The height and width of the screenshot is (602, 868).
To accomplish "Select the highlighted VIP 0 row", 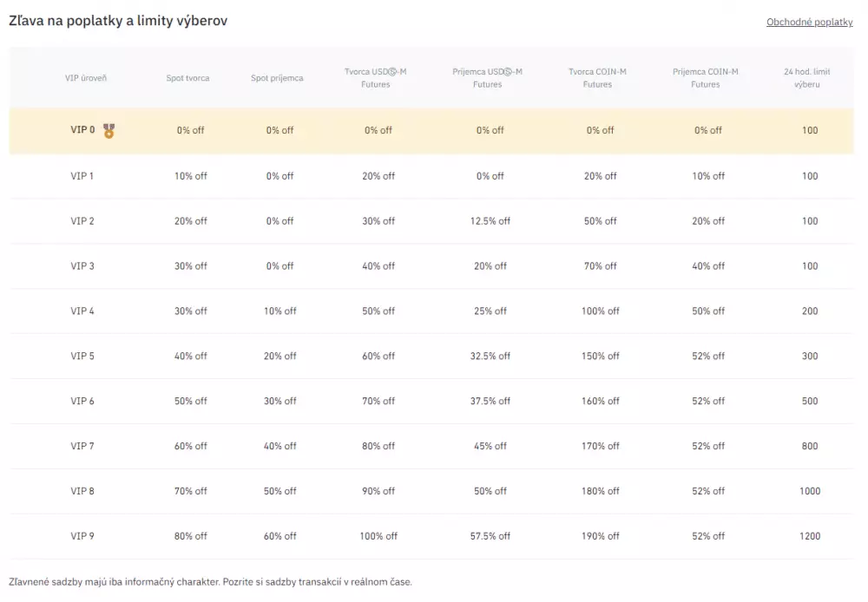I will [434, 130].
